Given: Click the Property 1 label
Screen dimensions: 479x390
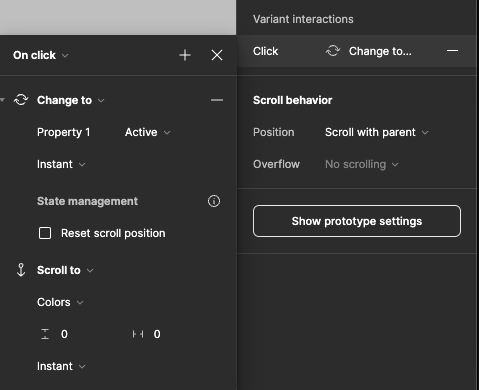Looking at the screenshot, I should click(x=64, y=132).
